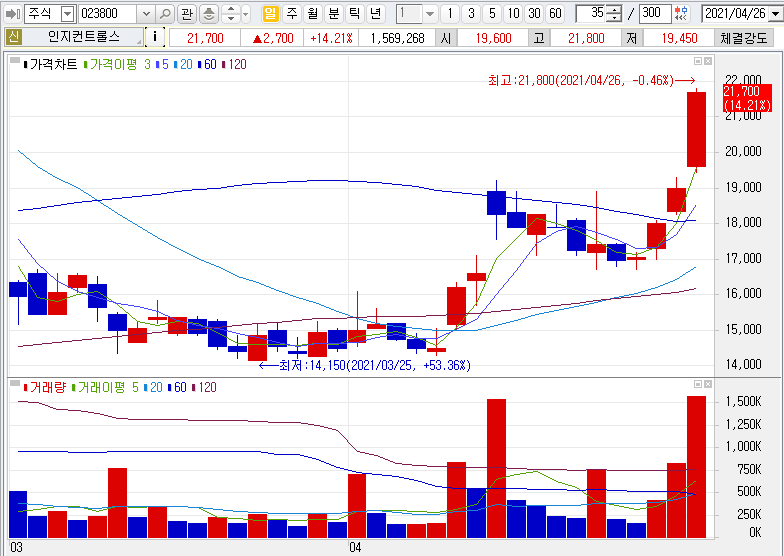Click the 관 watchlist button
The height and width of the screenshot is (556, 784).
tap(187, 14)
